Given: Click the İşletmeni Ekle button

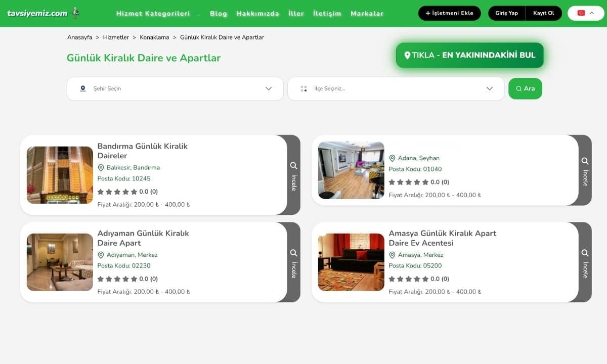Looking at the screenshot, I should (x=449, y=13).
